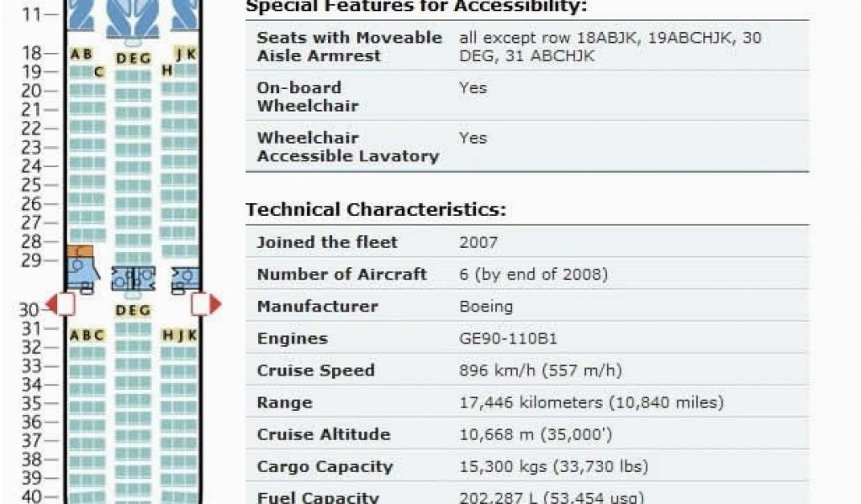Click row number 35 on the seat map
This screenshot has height=504, width=861.
pyautogui.click(x=31, y=403)
